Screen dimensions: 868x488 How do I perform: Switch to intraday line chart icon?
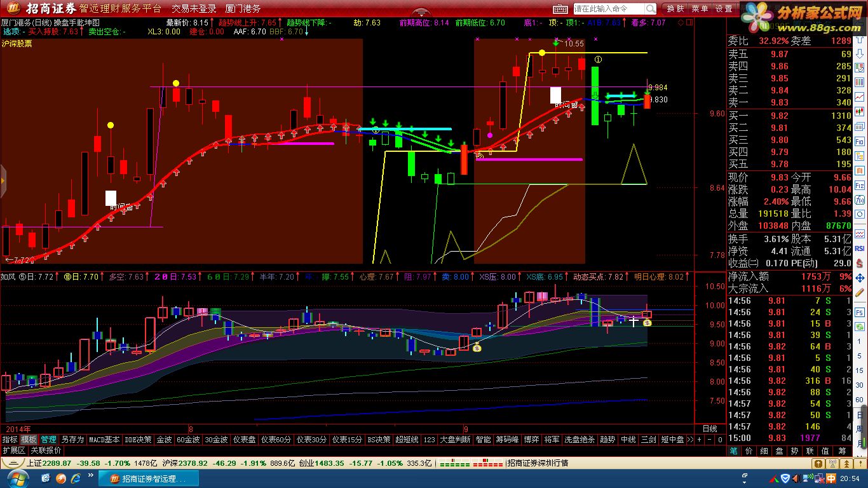[x=860, y=97]
